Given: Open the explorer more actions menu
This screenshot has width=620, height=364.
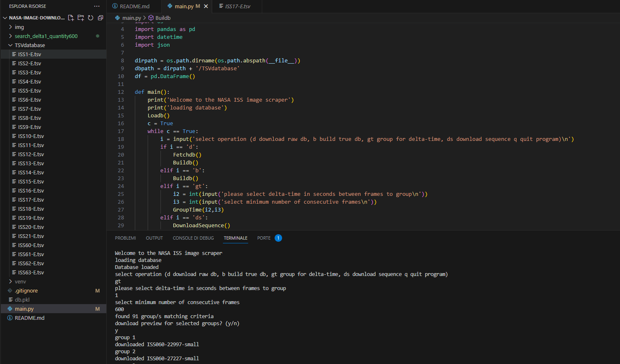Looking at the screenshot, I should (97, 6).
